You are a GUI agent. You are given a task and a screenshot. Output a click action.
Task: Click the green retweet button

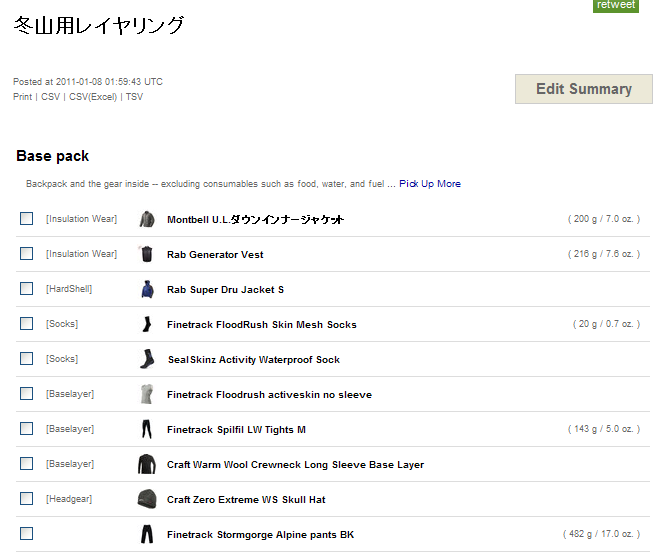(616, 5)
